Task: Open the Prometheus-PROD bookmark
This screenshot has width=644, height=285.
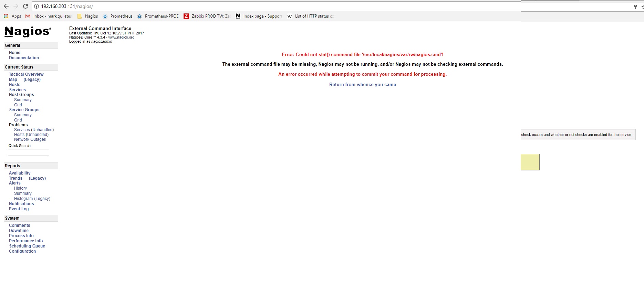Action: coord(158,16)
